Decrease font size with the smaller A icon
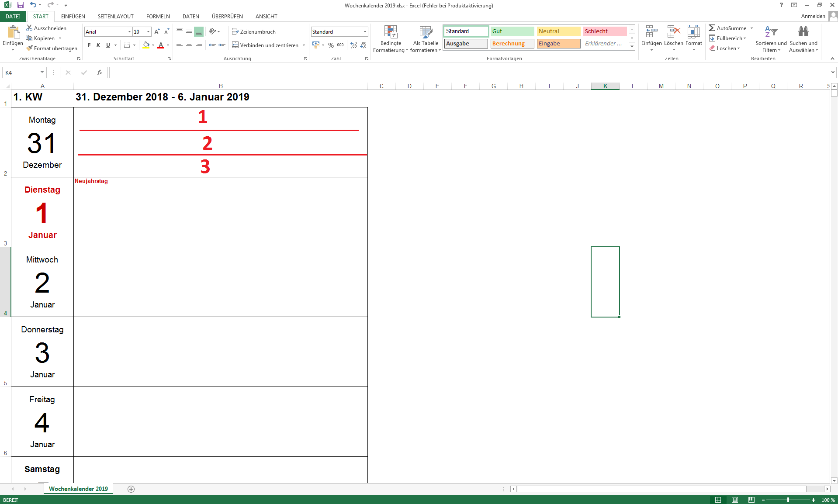The image size is (838, 504). [x=166, y=31]
